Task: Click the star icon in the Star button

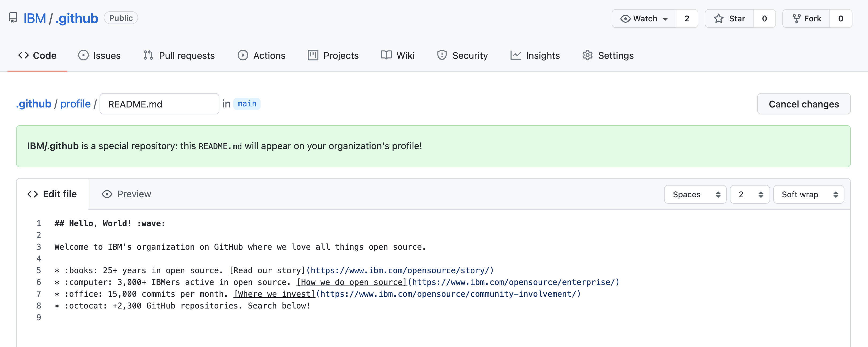Action: click(x=718, y=18)
